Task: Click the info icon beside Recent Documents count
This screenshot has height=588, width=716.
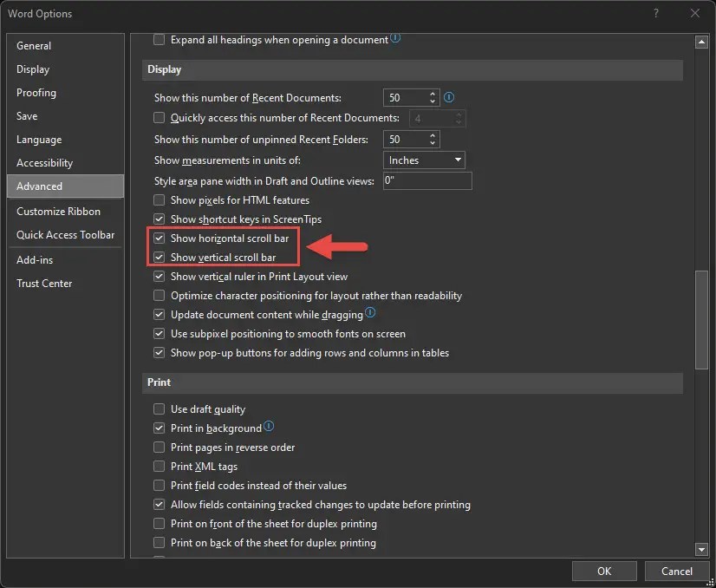Action: pos(447,97)
